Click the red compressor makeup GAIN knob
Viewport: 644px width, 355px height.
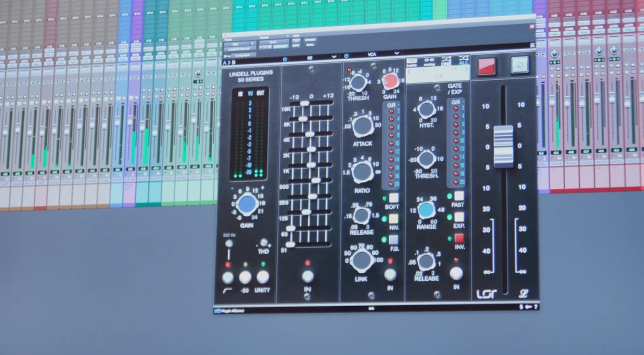(x=391, y=81)
